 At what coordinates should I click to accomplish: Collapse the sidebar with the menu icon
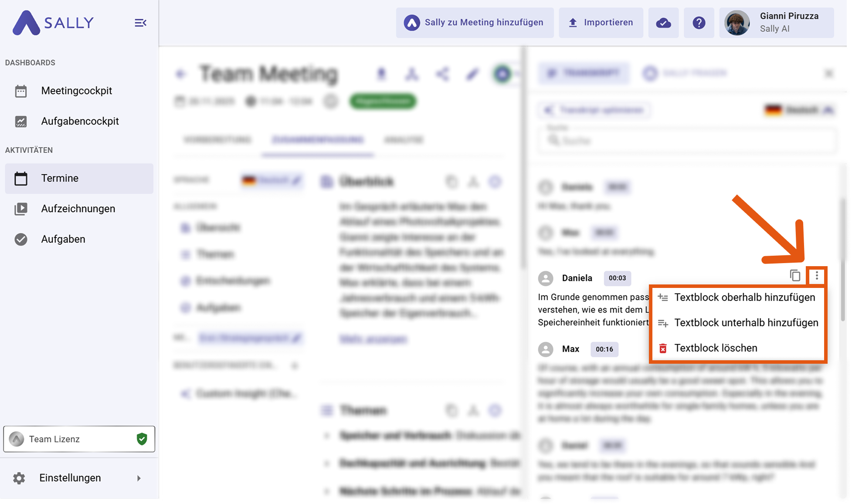coord(140,23)
